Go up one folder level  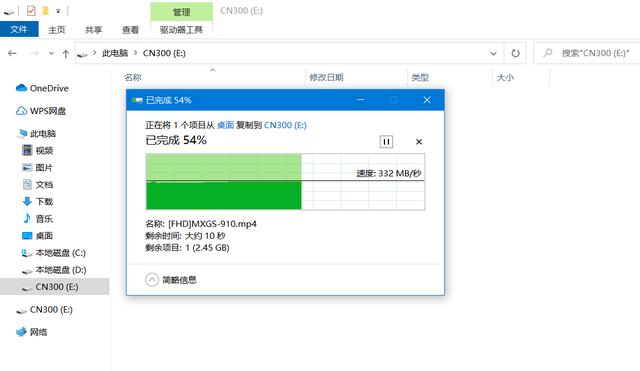click(66, 53)
